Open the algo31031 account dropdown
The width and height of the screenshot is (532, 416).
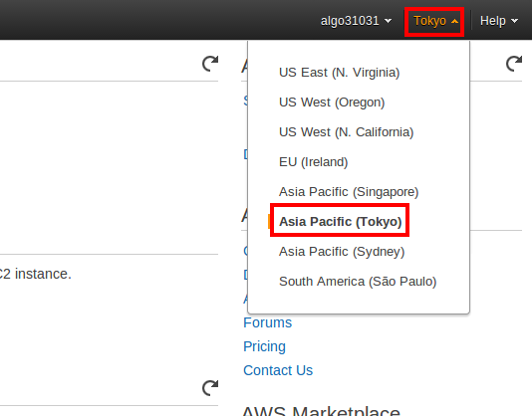[x=356, y=21]
